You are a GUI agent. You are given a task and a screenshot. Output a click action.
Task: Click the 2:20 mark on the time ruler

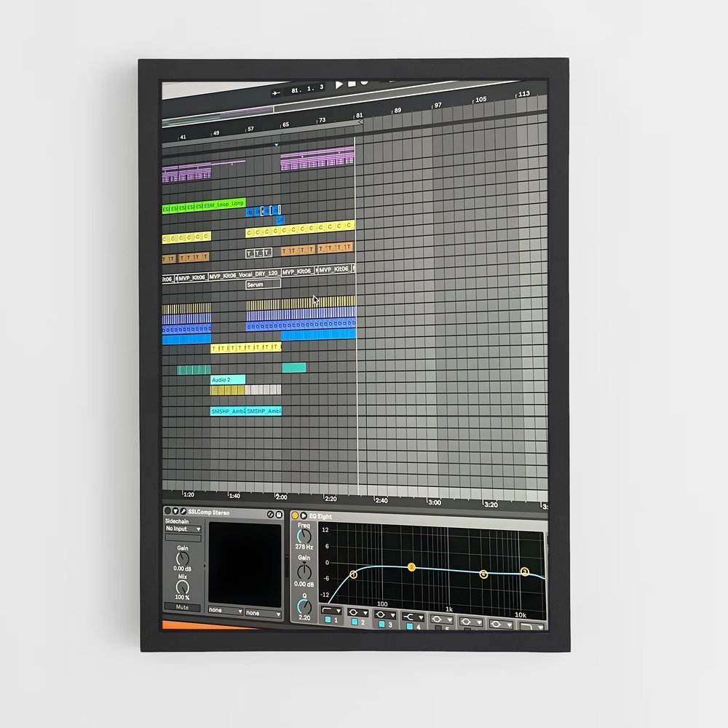point(330,499)
